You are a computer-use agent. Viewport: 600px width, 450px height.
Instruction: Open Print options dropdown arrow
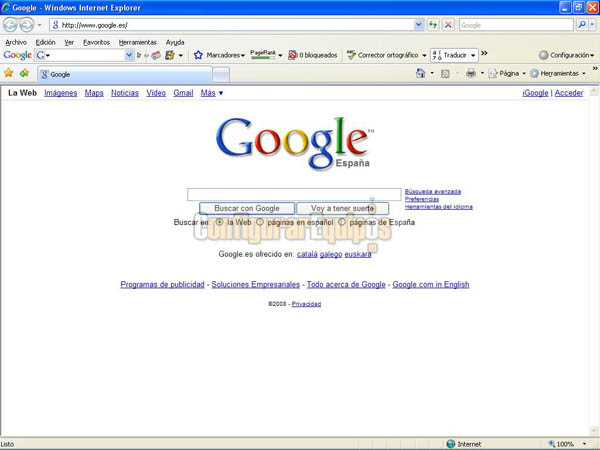pos(482,73)
